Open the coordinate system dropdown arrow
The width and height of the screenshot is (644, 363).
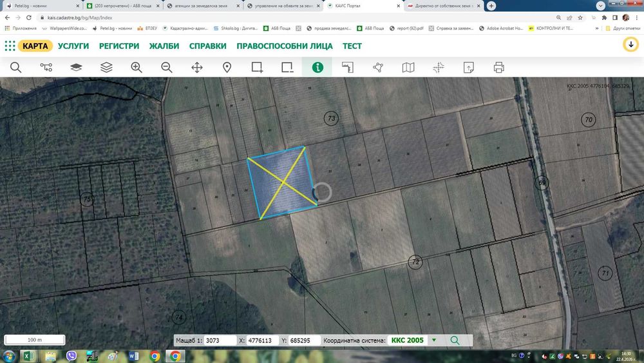(x=434, y=340)
